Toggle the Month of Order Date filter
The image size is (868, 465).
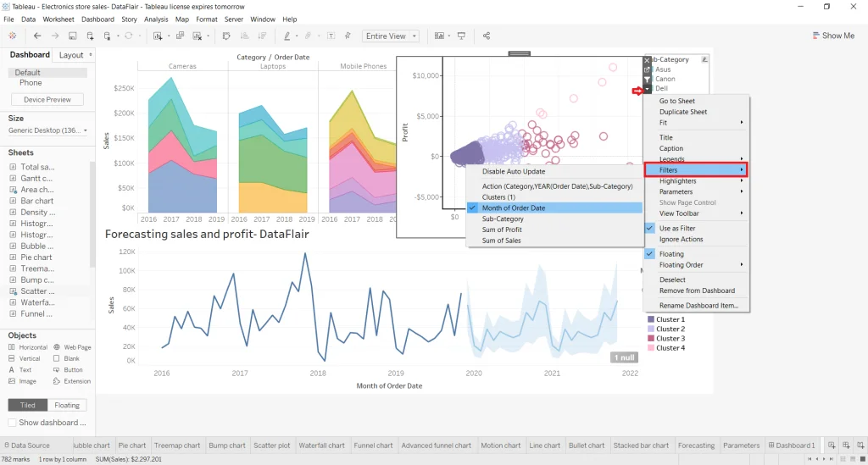554,208
